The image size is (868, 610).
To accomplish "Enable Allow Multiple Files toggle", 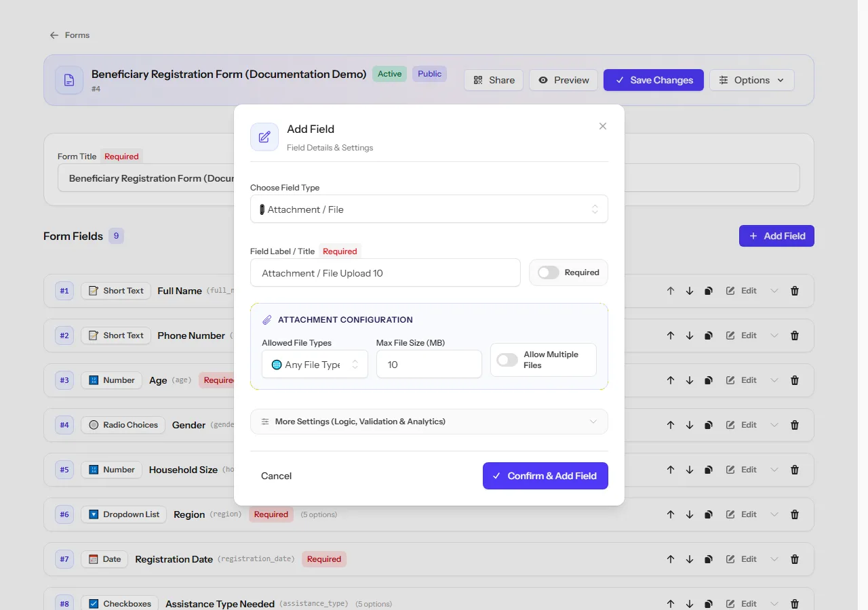I will point(507,360).
